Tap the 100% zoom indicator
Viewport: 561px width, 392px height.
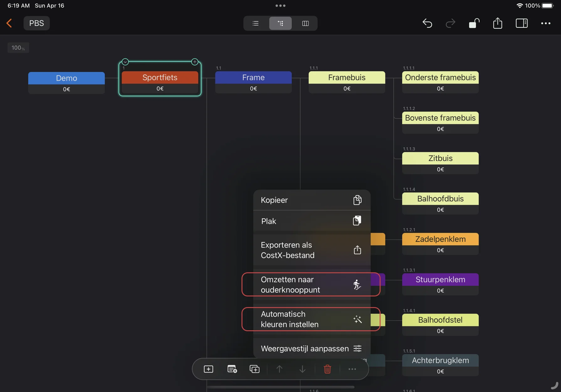(x=18, y=48)
